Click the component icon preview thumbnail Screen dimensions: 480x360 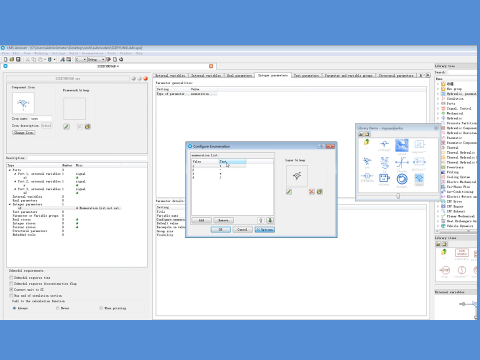click(23, 103)
